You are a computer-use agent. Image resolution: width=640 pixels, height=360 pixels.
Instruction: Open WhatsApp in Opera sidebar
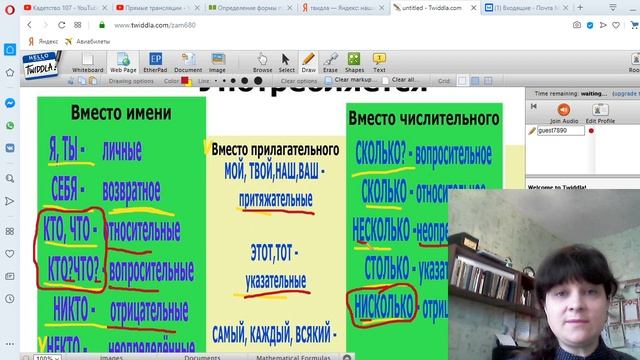[10, 126]
